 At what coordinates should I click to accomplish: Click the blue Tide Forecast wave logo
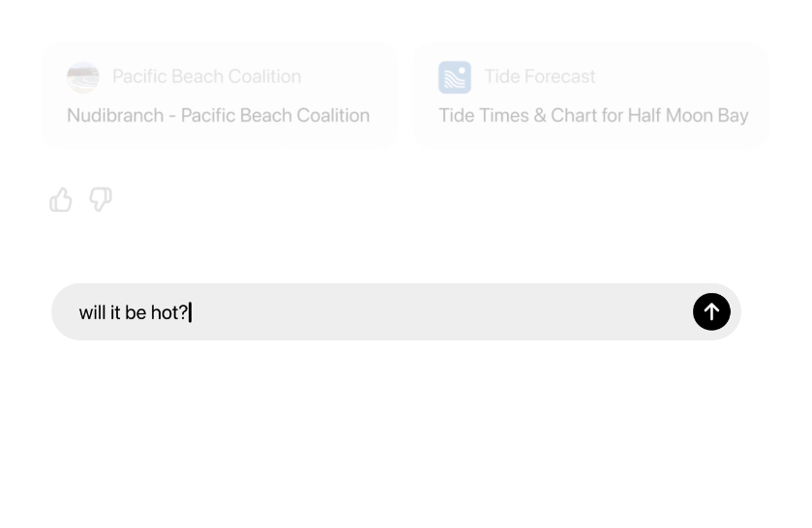[x=455, y=77]
